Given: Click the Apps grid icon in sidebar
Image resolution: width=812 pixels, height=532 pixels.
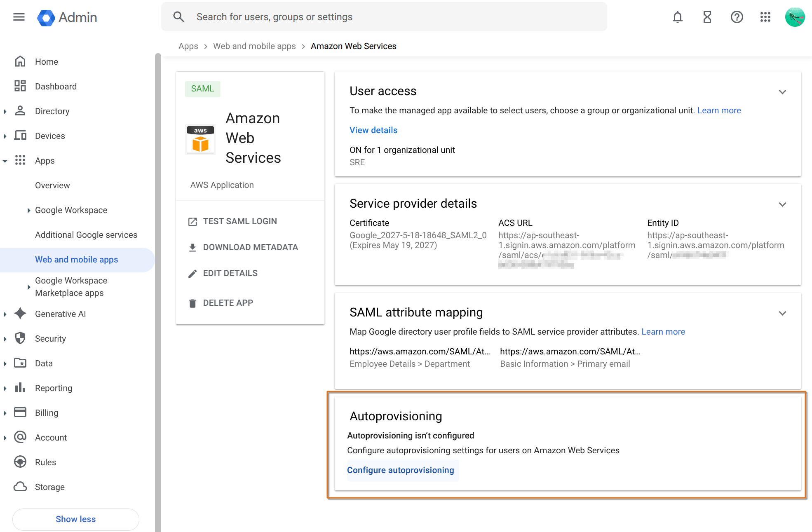Looking at the screenshot, I should pyautogui.click(x=20, y=160).
